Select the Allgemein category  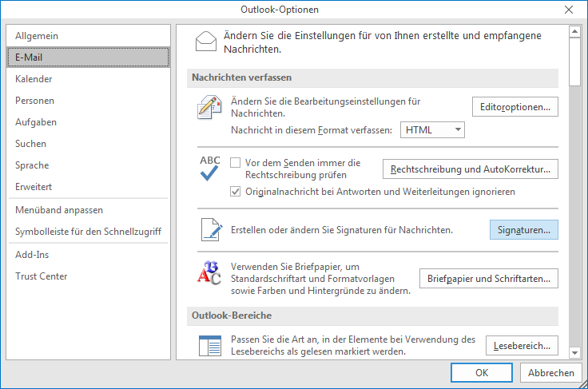coord(88,36)
